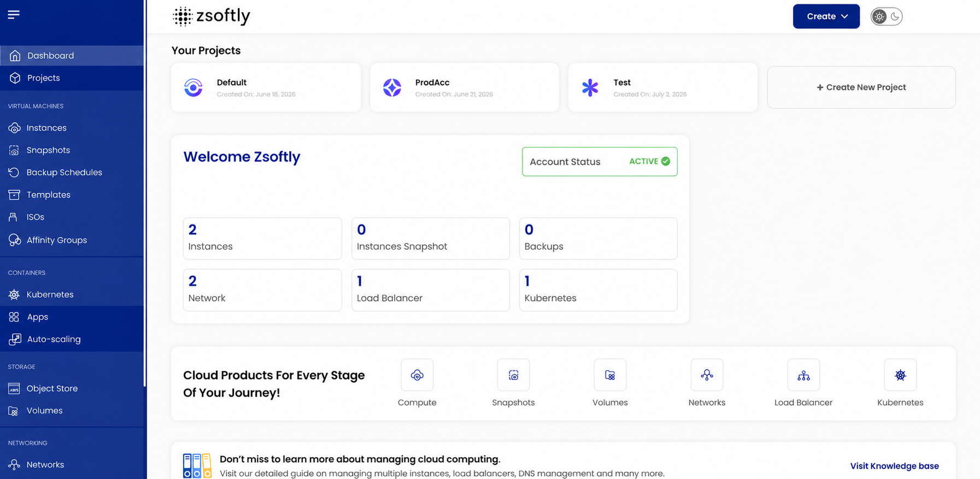Click the 'Your Projects' heading

[x=206, y=50]
